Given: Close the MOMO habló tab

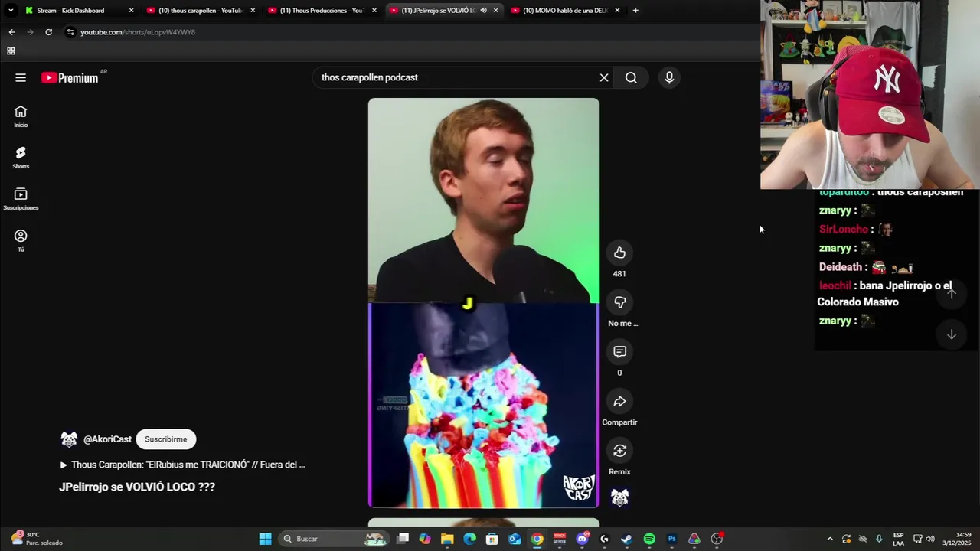Looking at the screenshot, I should 617,11.
